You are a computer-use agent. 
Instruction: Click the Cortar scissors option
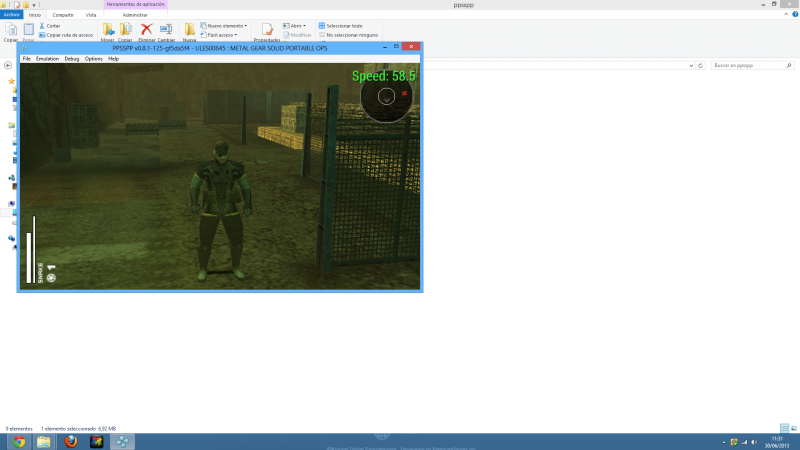(50, 26)
